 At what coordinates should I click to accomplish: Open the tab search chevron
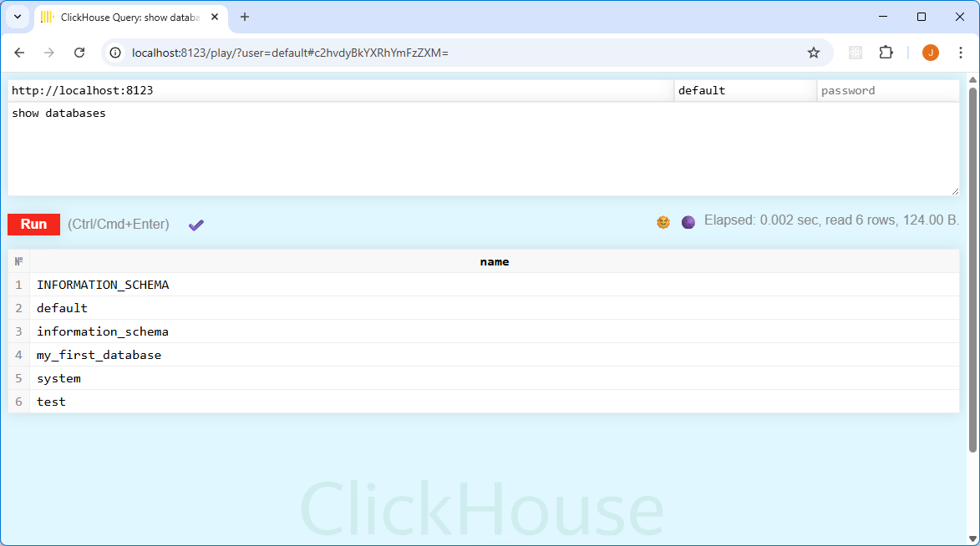click(x=18, y=17)
